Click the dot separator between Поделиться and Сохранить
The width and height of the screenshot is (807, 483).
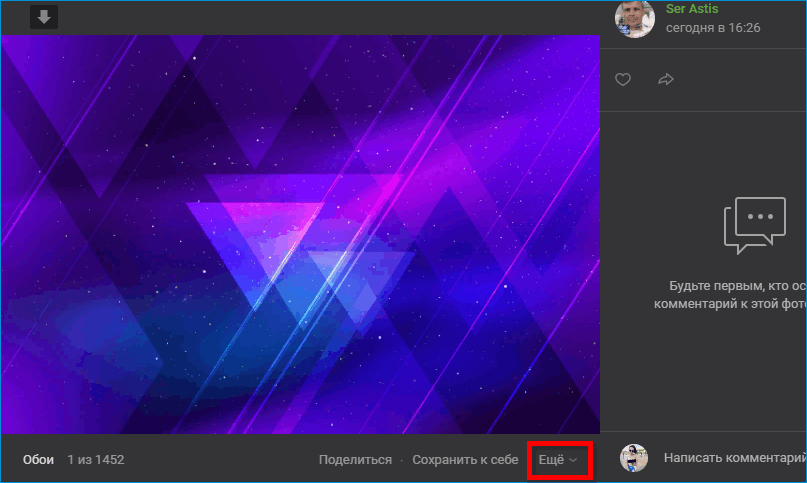pyautogui.click(x=402, y=460)
